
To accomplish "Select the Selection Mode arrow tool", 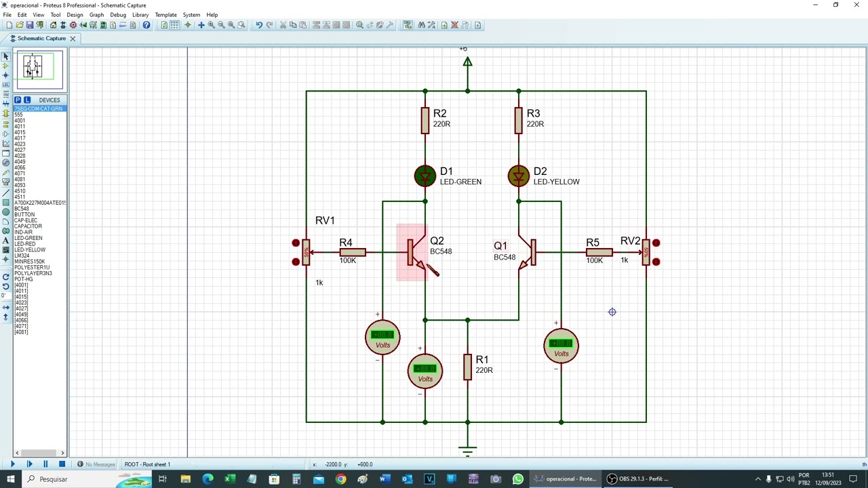I will [6, 56].
